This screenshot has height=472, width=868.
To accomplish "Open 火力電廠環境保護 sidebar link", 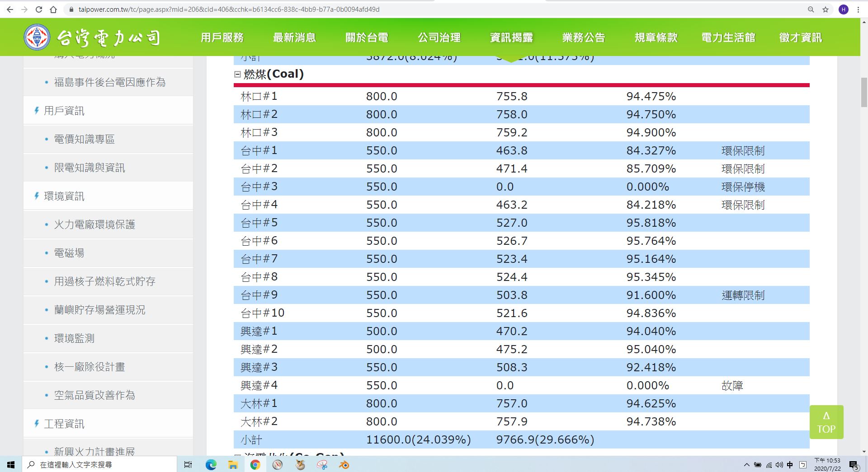I will (94, 224).
